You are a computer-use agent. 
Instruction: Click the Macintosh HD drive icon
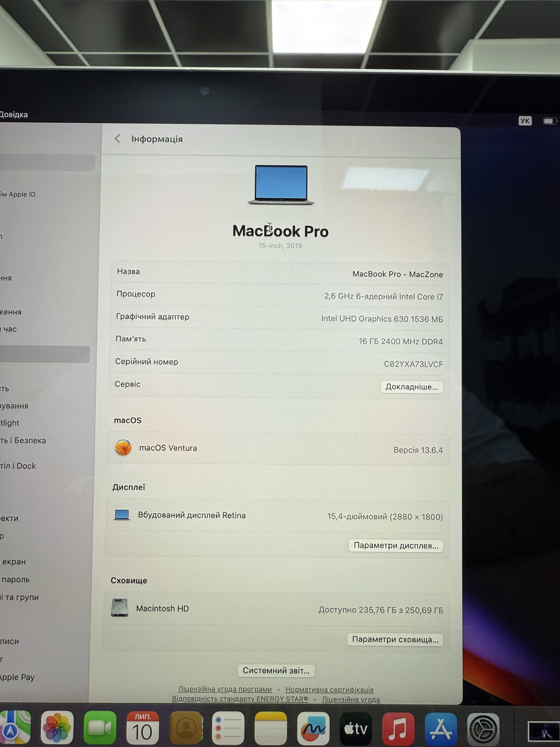[x=120, y=608]
